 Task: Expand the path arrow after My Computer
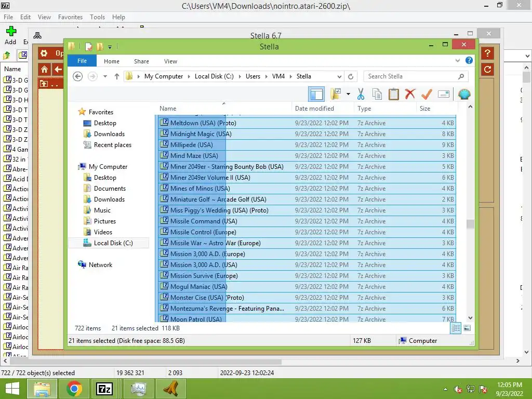(189, 76)
